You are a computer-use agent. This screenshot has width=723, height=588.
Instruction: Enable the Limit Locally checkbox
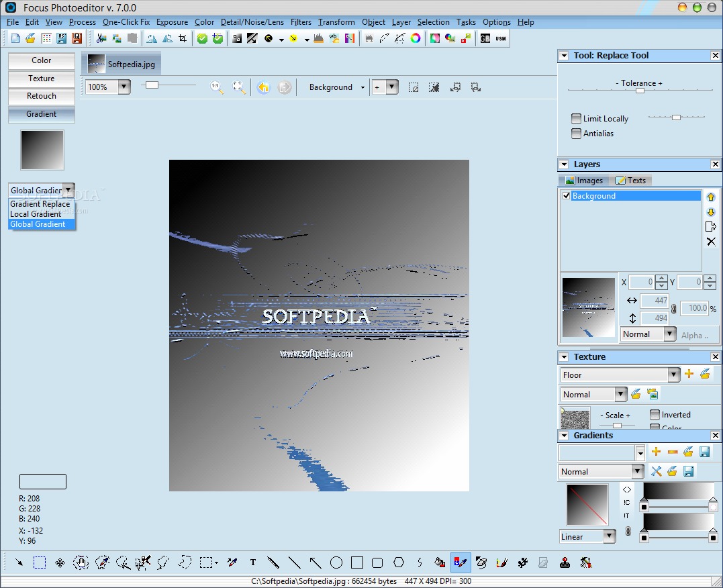pyautogui.click(x=576, y=119)
